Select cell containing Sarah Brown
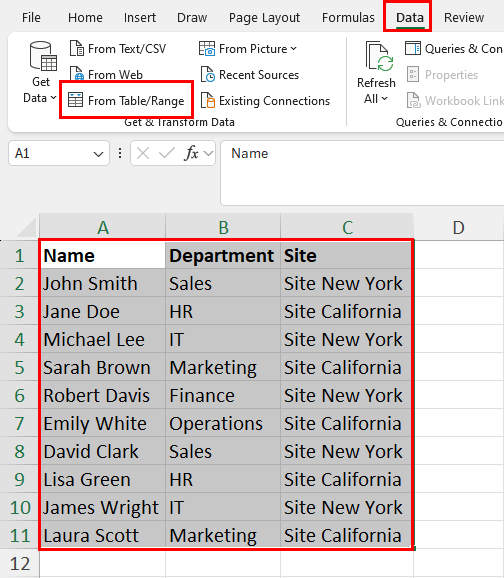 click(x=103, y=367)
